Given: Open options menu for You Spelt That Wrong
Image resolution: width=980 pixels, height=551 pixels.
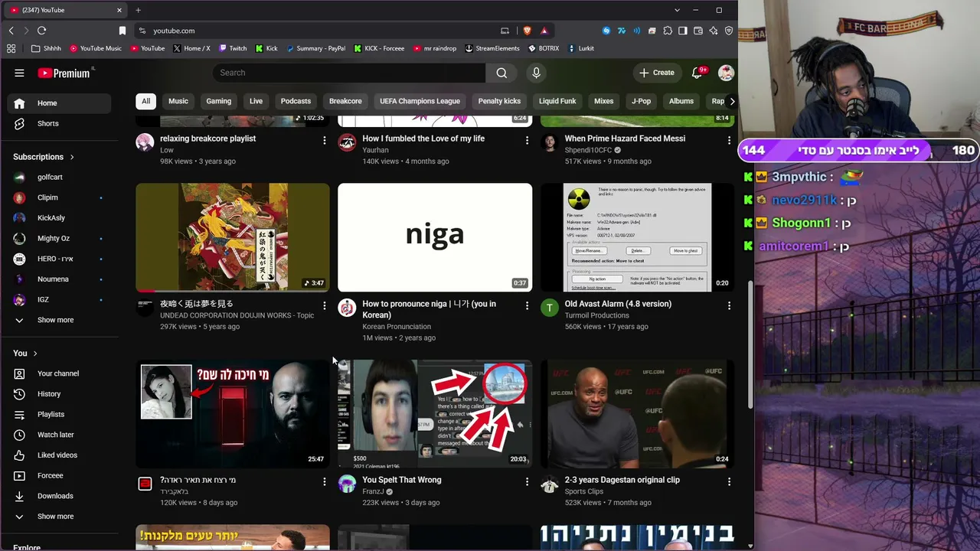Looking at the screenshot, I should click(527, 481).
